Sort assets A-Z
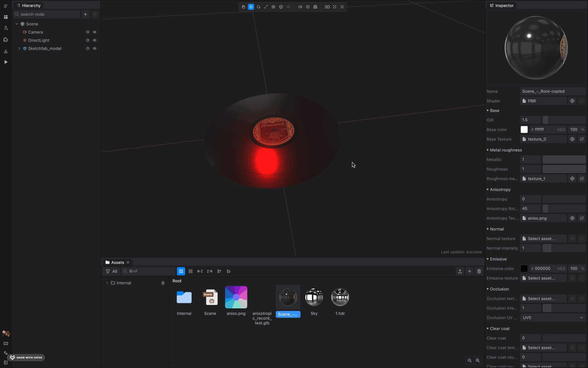The image size is (588, 368). pos(200,271)
